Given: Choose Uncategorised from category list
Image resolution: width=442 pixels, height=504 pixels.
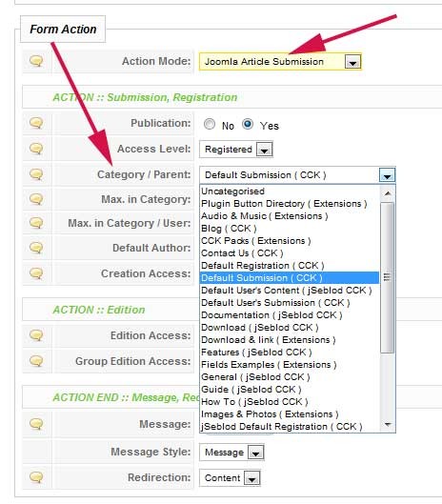Looking at the screenshot, I should click(290, 192).
